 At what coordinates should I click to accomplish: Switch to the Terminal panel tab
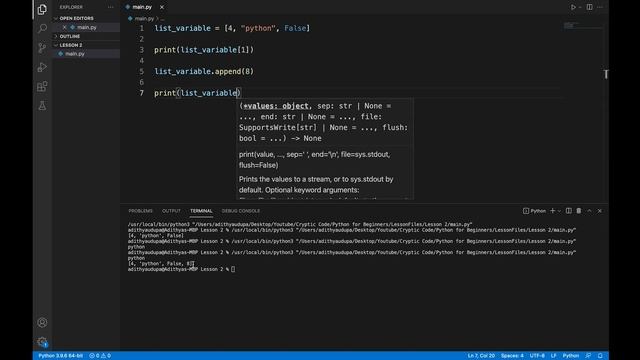(201, 211)
